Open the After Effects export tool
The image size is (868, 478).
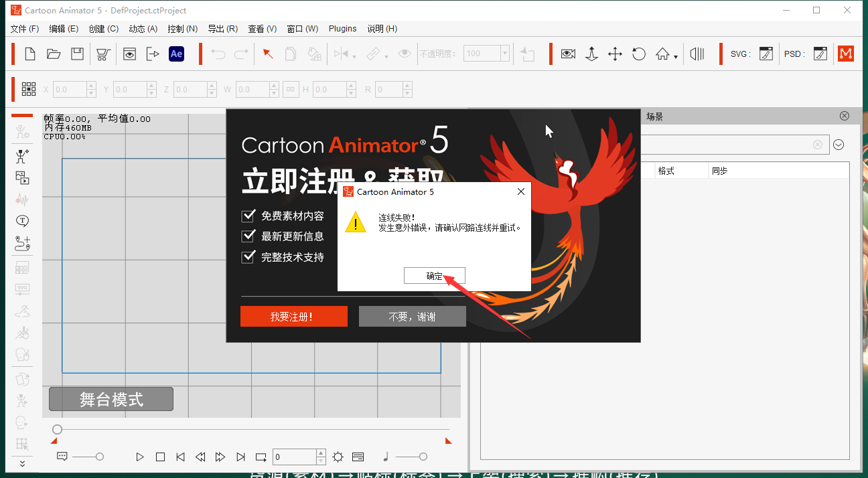click(x=176, y=54)
